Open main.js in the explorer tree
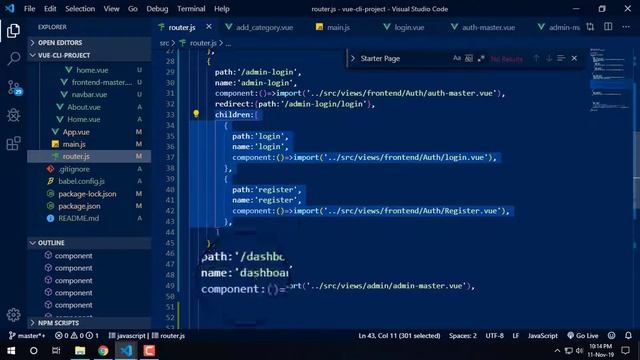The width and height of the screenshot is (640, 360). (74, 144)
